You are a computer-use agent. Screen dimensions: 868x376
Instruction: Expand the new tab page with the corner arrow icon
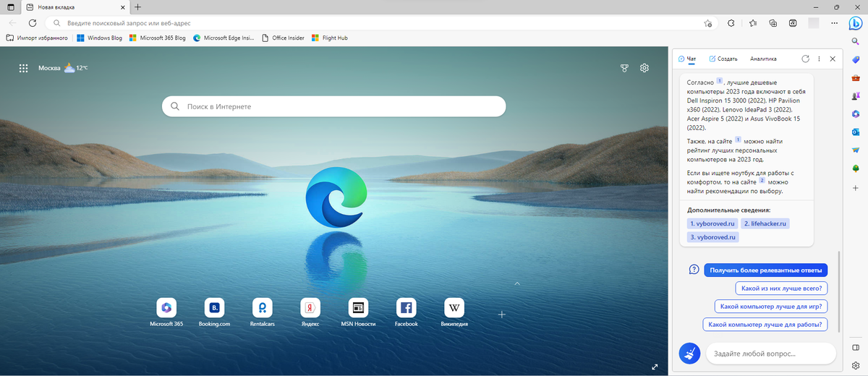click(655, 367)
